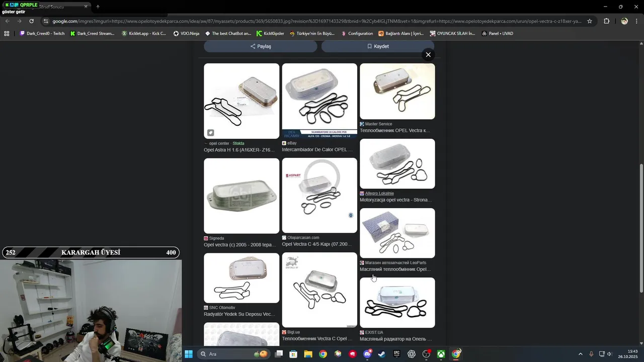Open Bağlantı Alanı bookmark
Viewport: 644px width, 362px height.
pyautogui.click(x=401, y=34)
